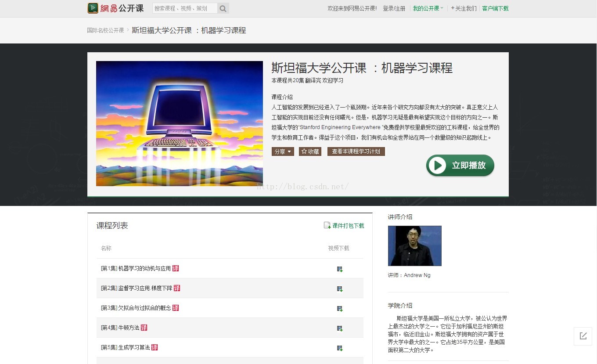
Task: Click the 视频下载 column header
Action: point(339,248)
